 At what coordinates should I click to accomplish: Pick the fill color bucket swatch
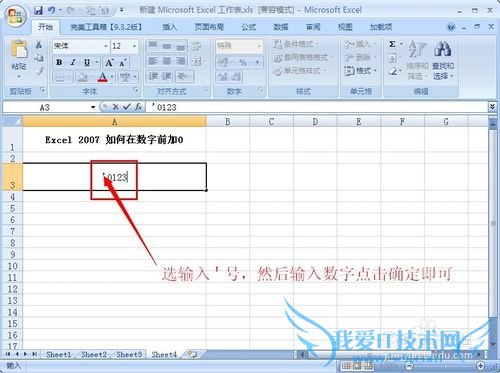(82, 78)
